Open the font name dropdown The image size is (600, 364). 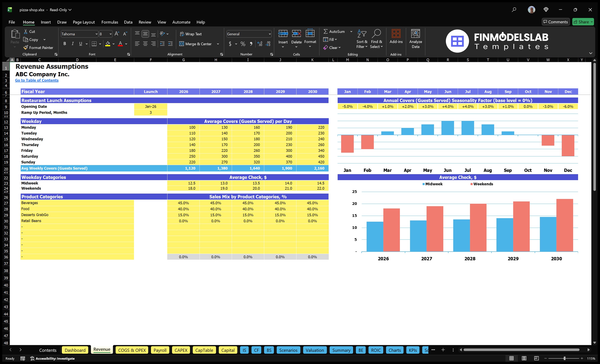tap(96, 34)
